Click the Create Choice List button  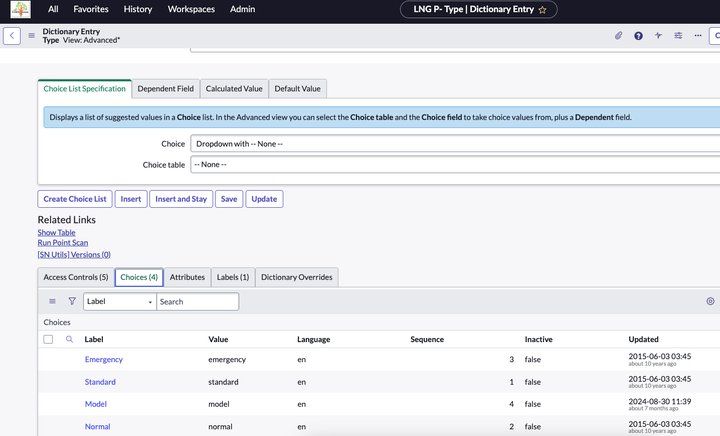point(75,199)
